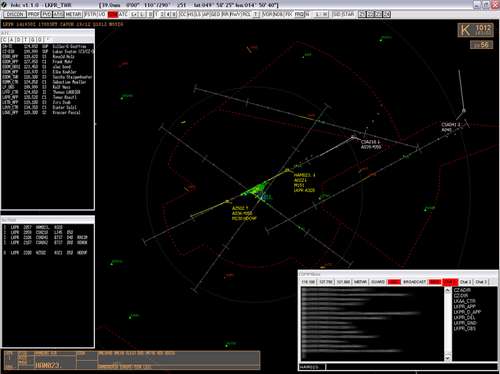Switch to the GUARD tab in CommBox
500x374 pixels.
[378, 282]
